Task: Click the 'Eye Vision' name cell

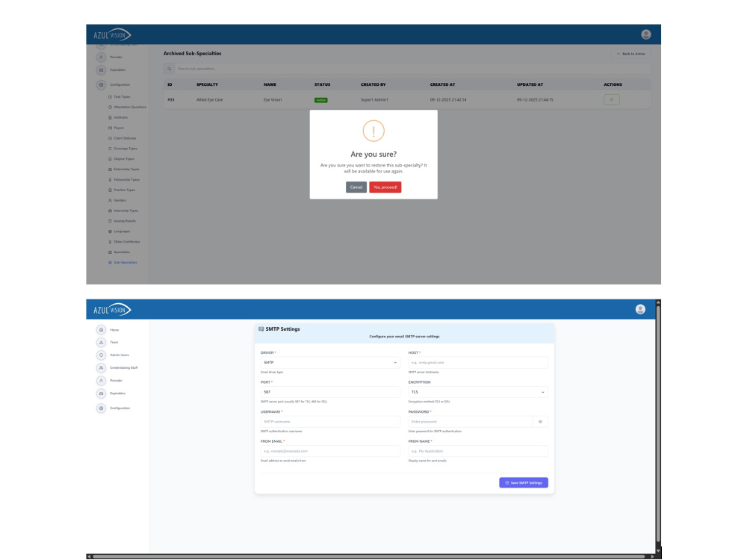Action: pyautogui.click(x=273, y=100)
